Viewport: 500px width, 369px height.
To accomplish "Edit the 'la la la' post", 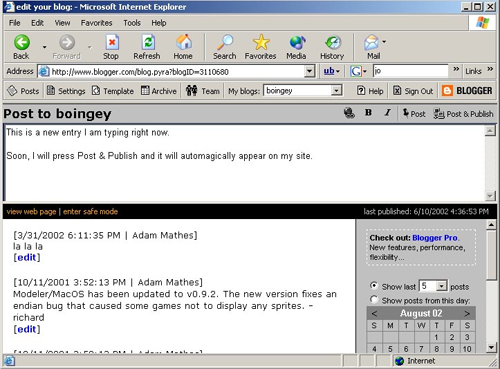I will (27, 257).
